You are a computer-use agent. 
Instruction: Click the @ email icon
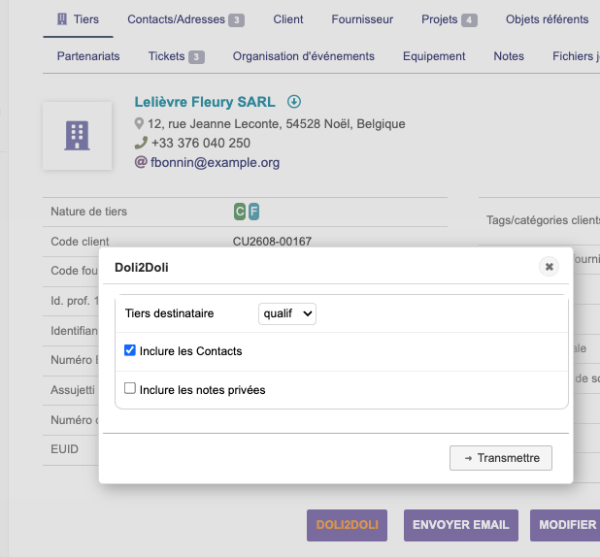141,162
